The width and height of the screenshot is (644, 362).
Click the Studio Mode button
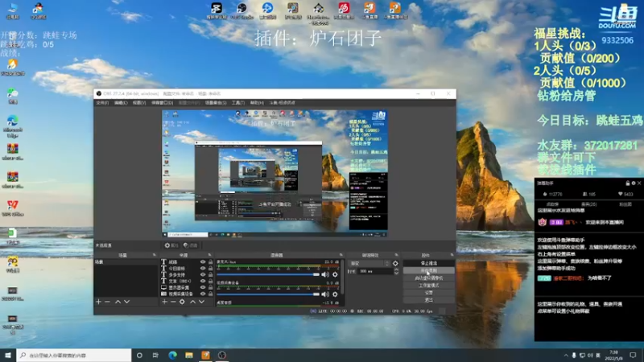coord(429,286)
